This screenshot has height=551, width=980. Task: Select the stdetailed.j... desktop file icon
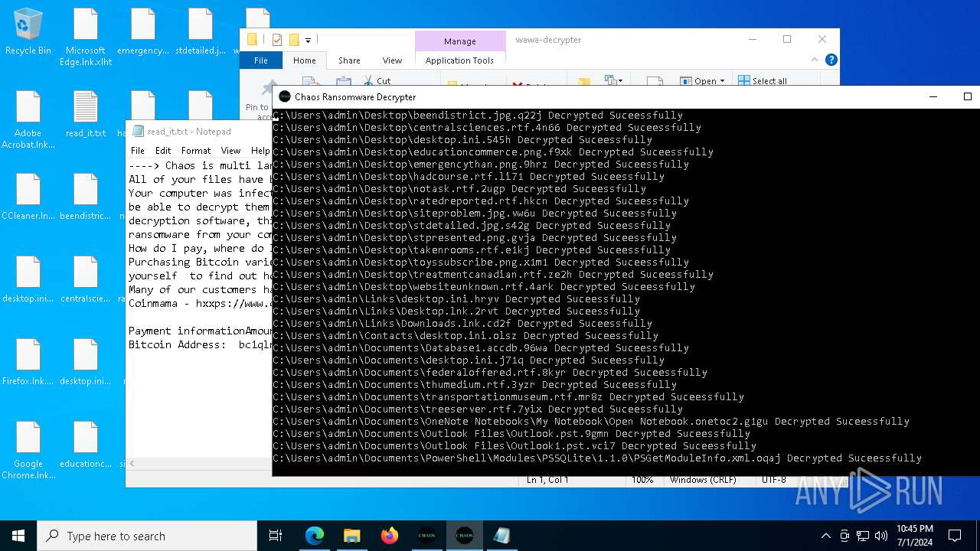pyautogui.click(x=201, y=32)
